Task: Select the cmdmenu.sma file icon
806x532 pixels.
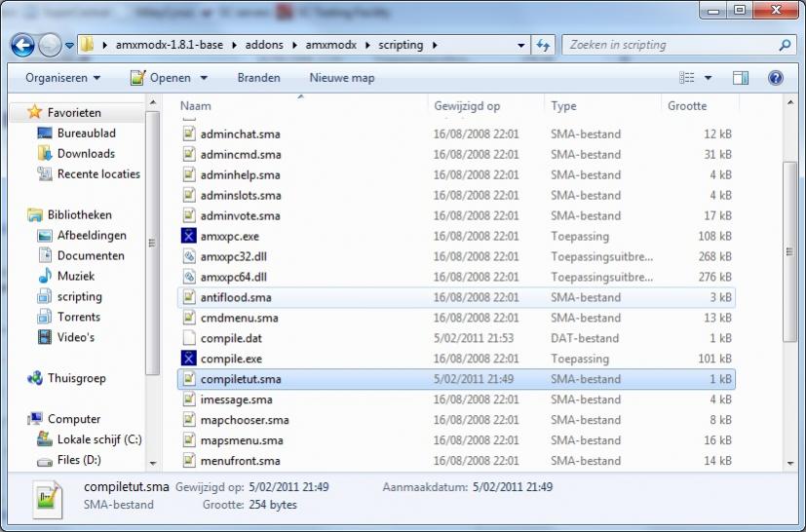Action: point(189,318)
